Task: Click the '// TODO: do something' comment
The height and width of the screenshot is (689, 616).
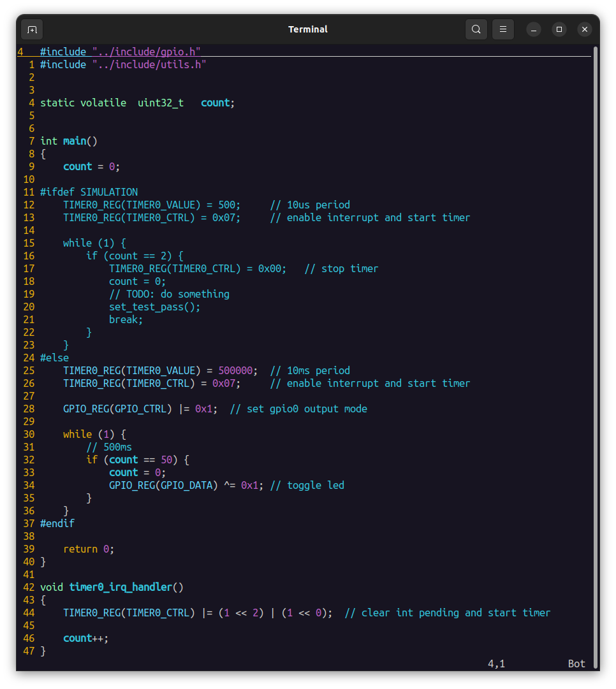Action: point(169,294)
